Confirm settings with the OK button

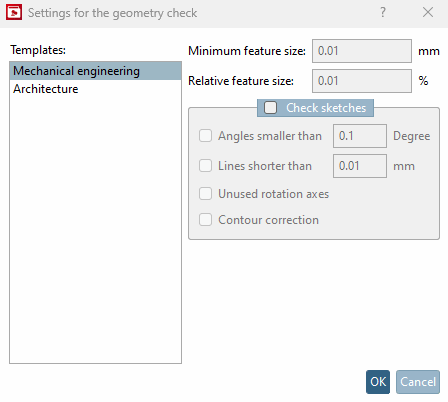point(378,382)
